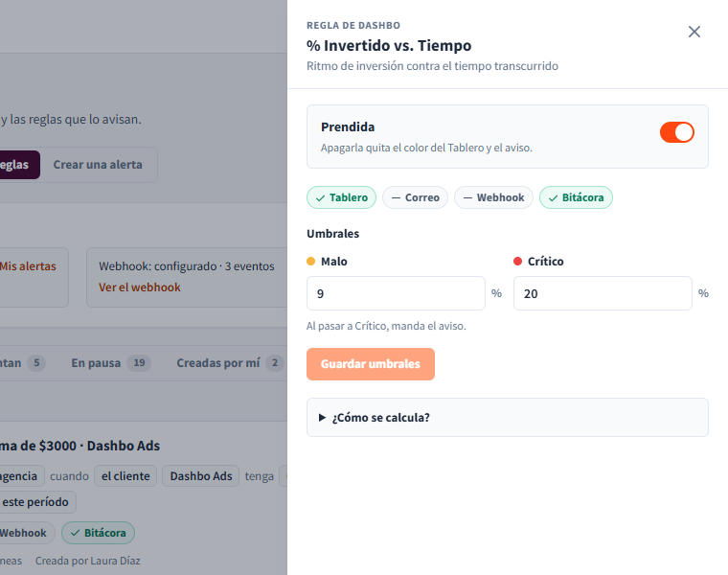Open Ver el webhook link
The image size is (728, 575).
coord(139,287)
